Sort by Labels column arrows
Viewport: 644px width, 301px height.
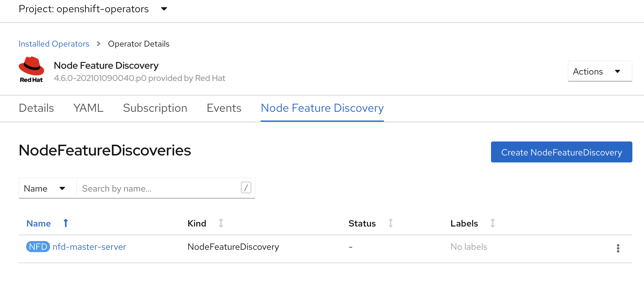click(492, 223)
